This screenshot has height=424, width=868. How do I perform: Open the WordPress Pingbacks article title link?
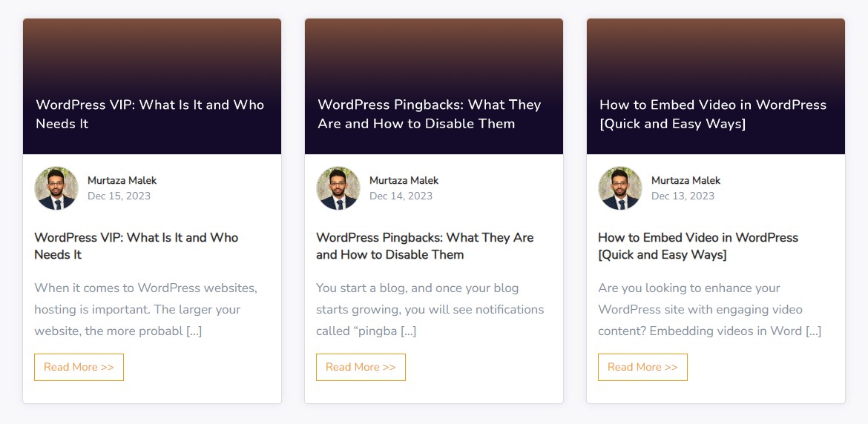tap(424, 246)
